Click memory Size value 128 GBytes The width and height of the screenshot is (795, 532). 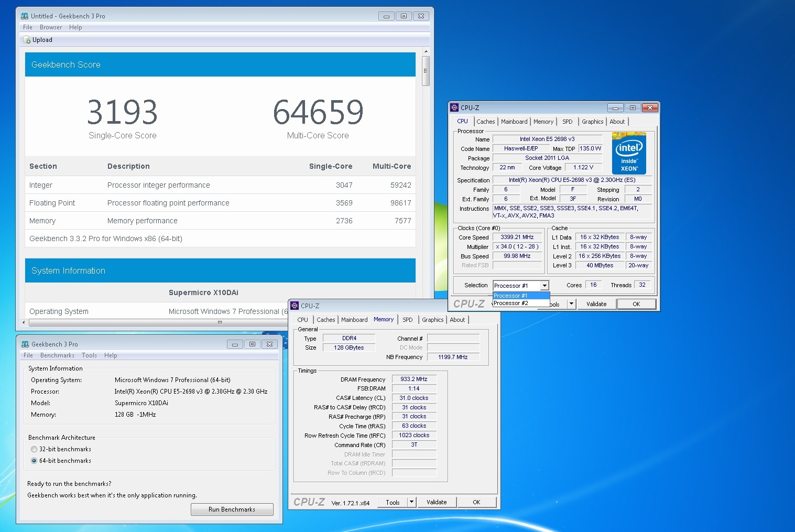point(349,348)
